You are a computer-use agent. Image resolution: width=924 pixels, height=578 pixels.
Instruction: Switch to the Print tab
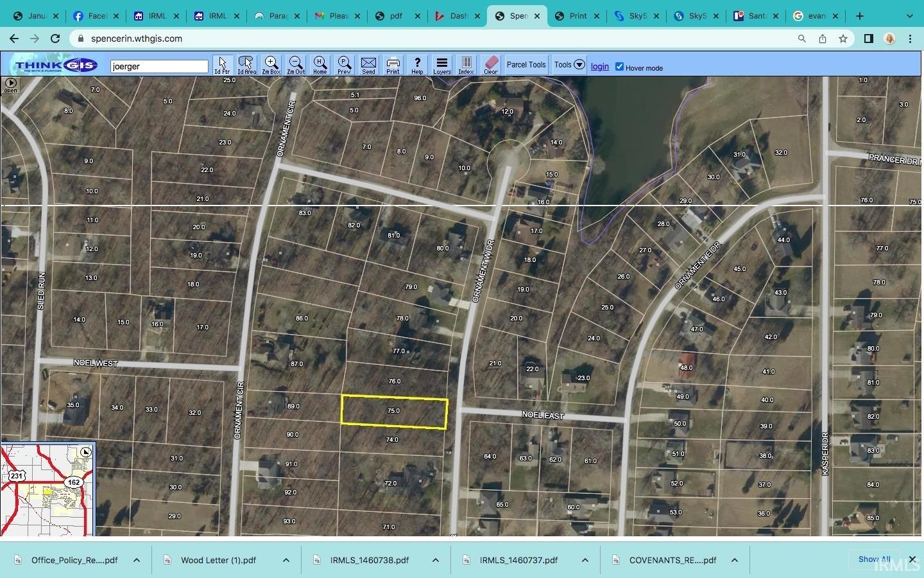[577, 16]
